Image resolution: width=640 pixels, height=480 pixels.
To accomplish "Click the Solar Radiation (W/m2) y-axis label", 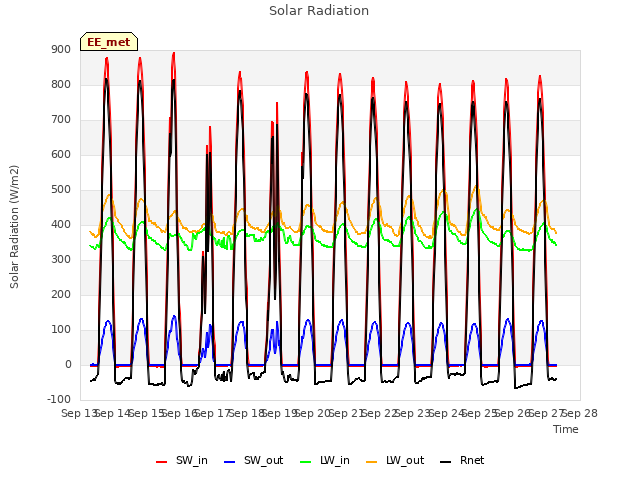I will [14, 227].
